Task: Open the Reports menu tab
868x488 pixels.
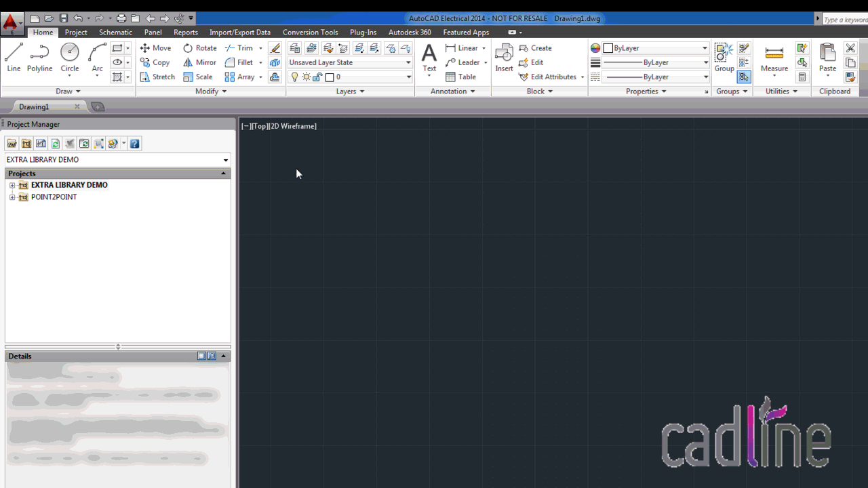Action: (185, 32)
